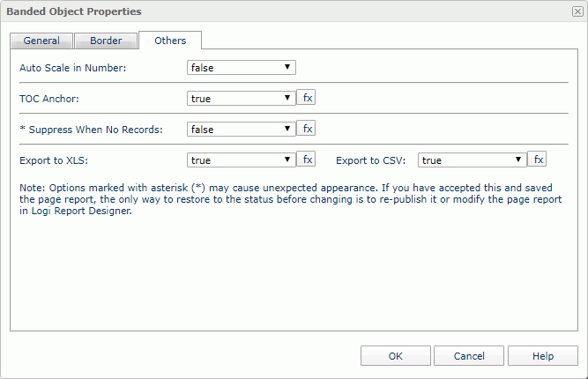Click fx icon next to Export to CSV
Viewport: 588px width, 379px height.
537,160
